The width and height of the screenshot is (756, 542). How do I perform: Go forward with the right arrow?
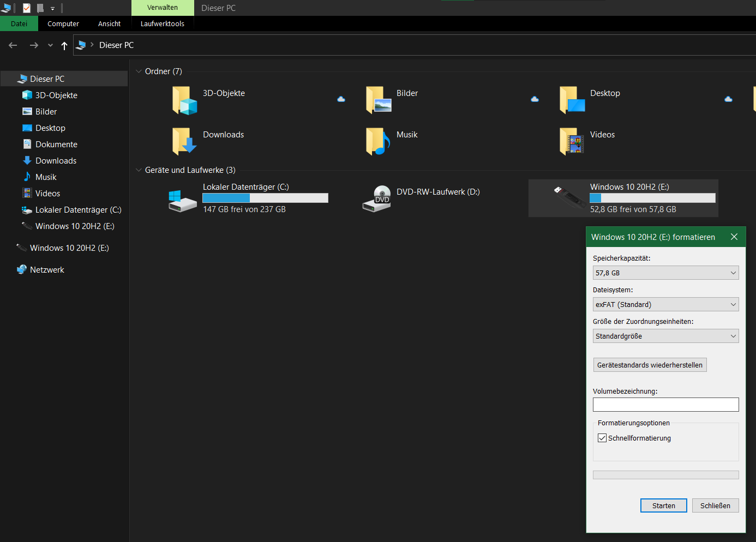click(x=34, y=45)
